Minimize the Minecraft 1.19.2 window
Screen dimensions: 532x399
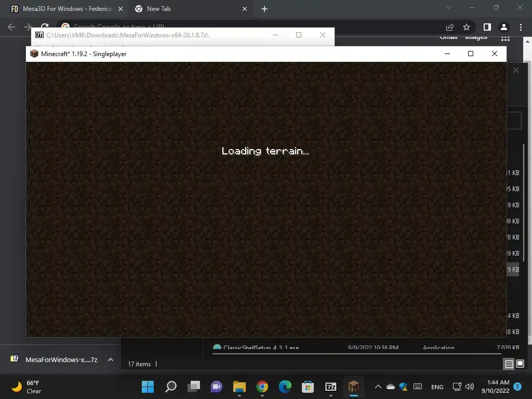(447, 54)
